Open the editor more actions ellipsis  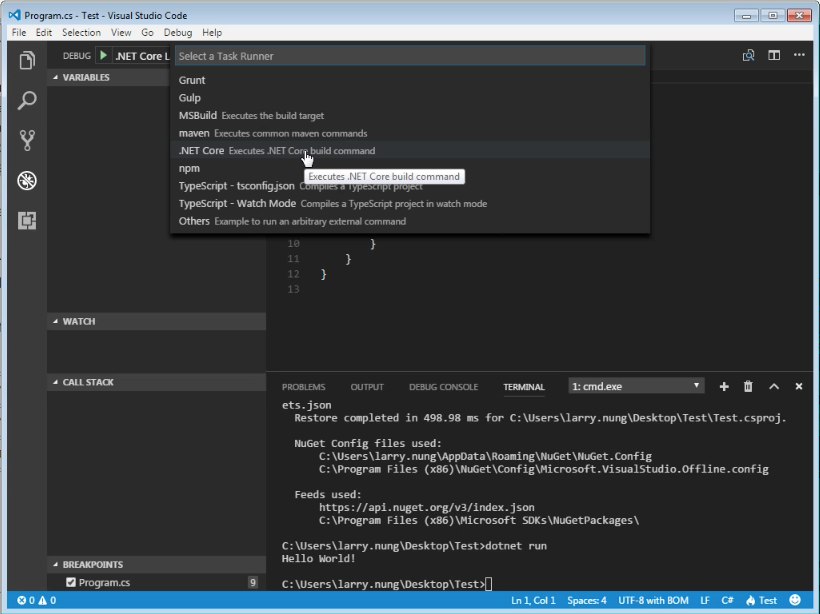[x=799, y=55]
